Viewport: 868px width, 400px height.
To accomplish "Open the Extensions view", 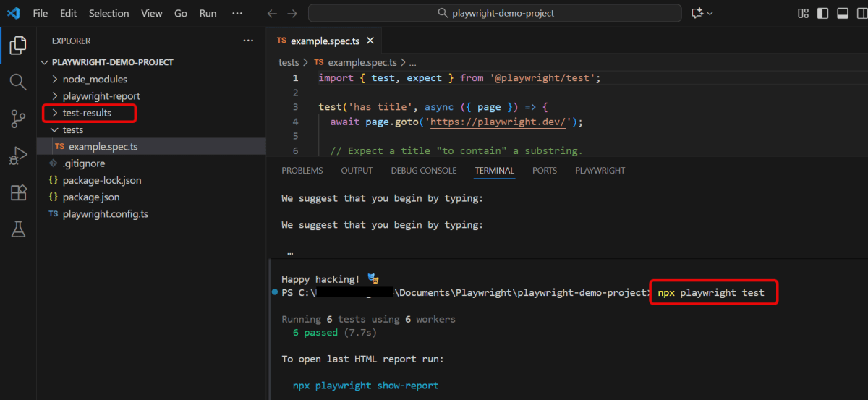I will point(18,192).
